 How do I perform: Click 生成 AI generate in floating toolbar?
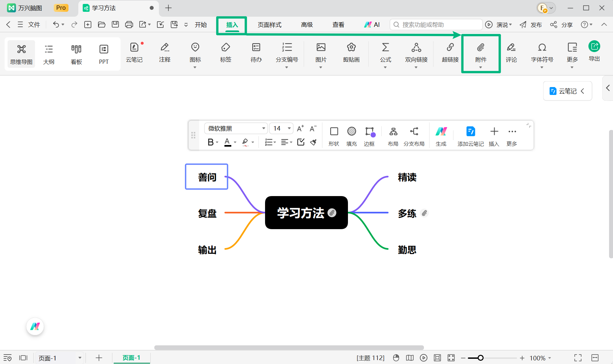click(441, 136)
